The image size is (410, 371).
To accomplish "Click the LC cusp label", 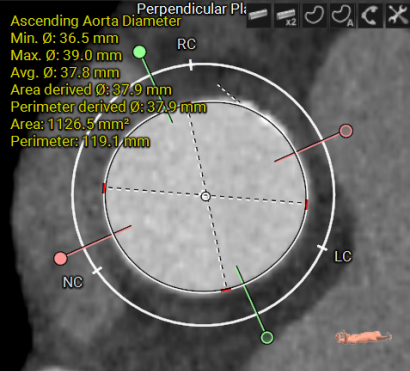I will coord(343,257).
